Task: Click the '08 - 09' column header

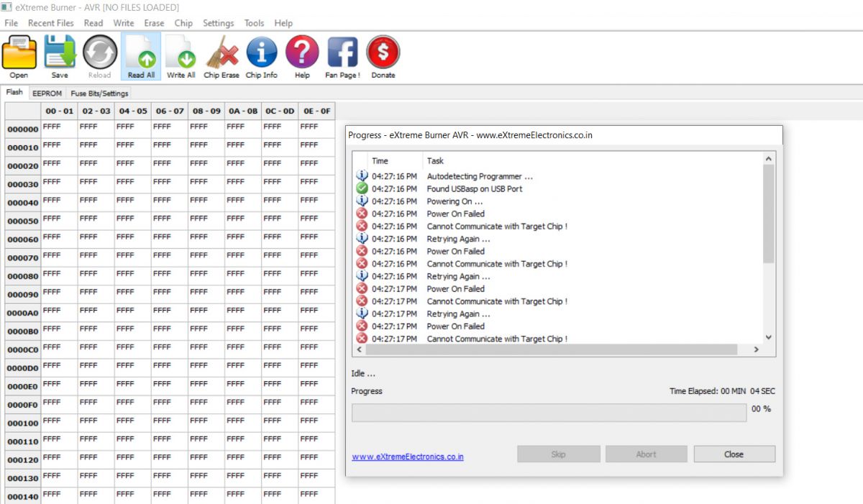Action: pyautogui.click(x=206, y=111)
